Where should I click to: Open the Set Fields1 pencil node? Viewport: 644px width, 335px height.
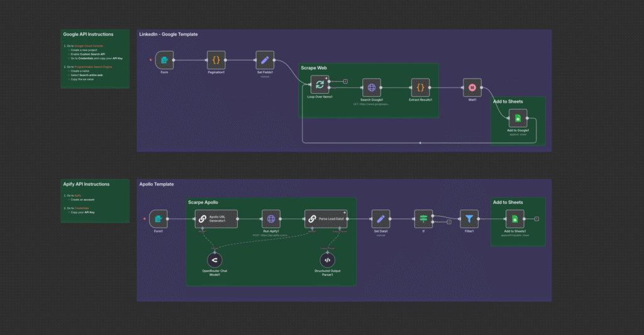tap(265, 60)
